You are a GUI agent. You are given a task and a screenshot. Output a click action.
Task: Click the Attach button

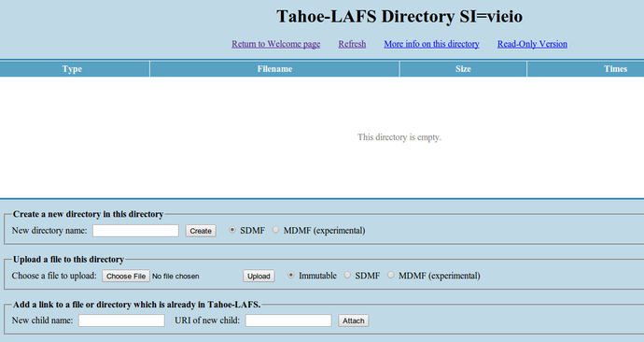coord(353,321)
